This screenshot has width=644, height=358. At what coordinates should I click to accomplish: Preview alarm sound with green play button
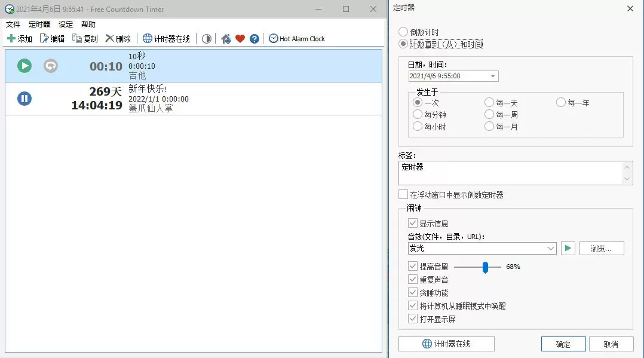pyautogui.click(x=568, y=248)
